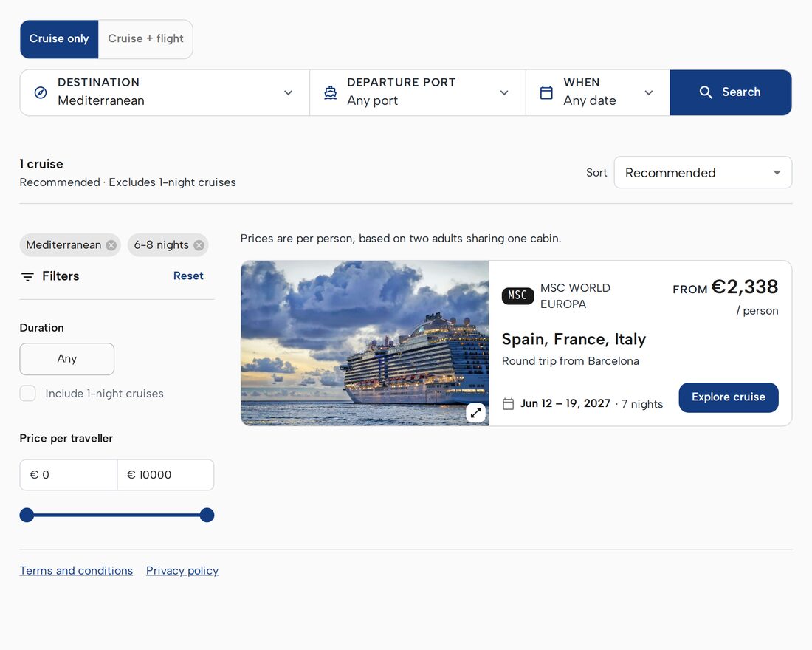Switch to the Cruise + flight tab
Screen dimensions: 812x650
click(145, 39)
